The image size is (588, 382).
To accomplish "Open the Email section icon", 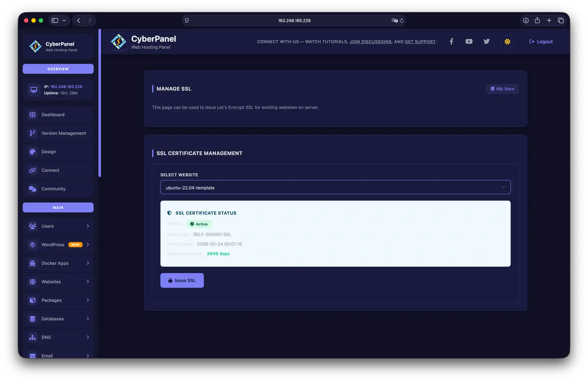I will click(x=32, y=355).
